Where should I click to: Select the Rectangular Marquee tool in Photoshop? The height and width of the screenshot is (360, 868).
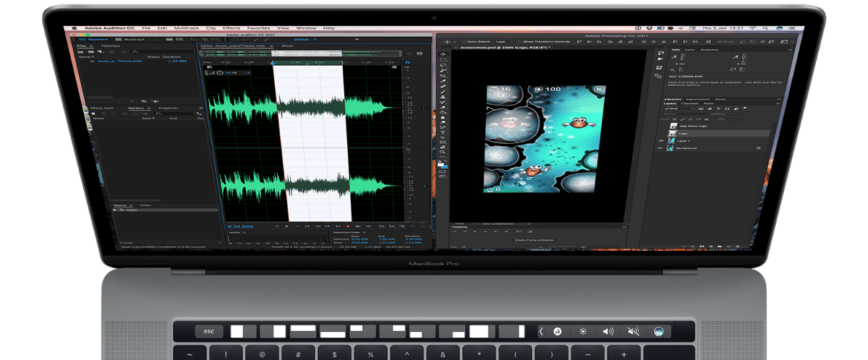tap(443, 60)
